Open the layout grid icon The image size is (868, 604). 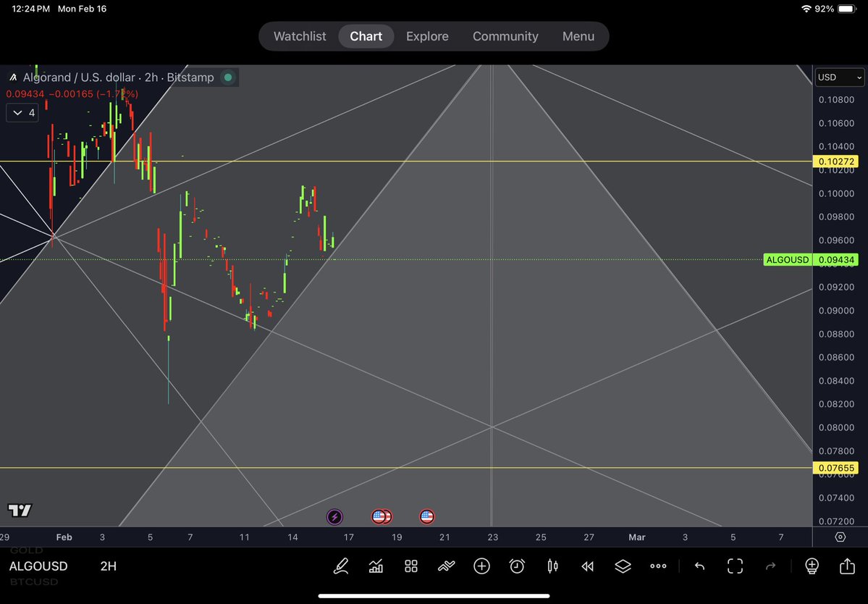(x=410, y=566)
